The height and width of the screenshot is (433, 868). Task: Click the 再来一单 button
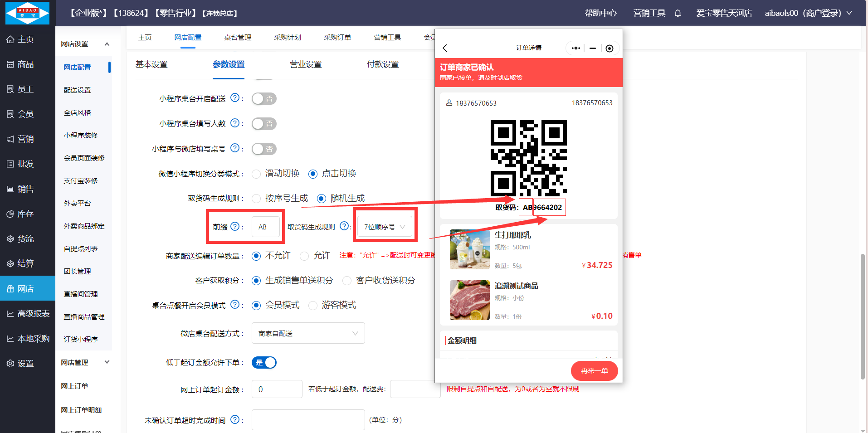[594, 371]
